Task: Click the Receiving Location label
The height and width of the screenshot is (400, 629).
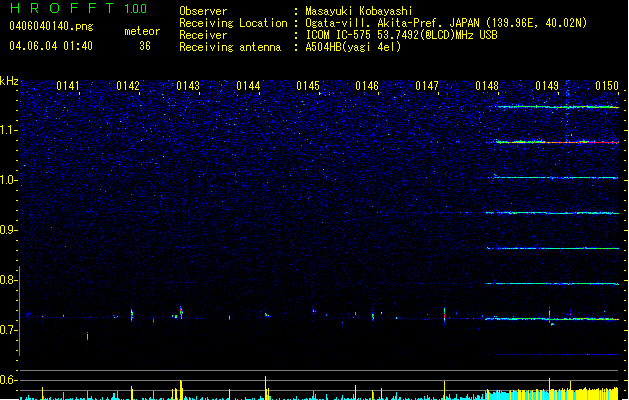Action: tap(233, 23)
